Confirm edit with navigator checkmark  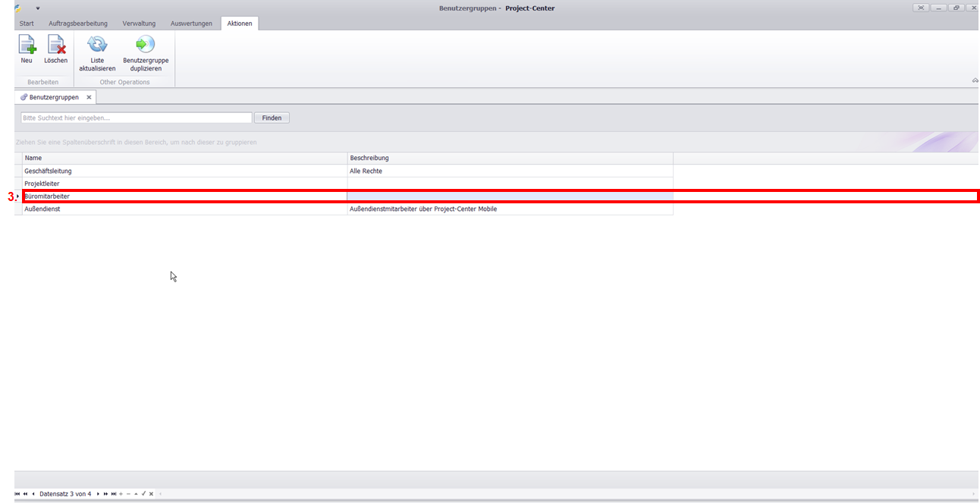[143, 494]
